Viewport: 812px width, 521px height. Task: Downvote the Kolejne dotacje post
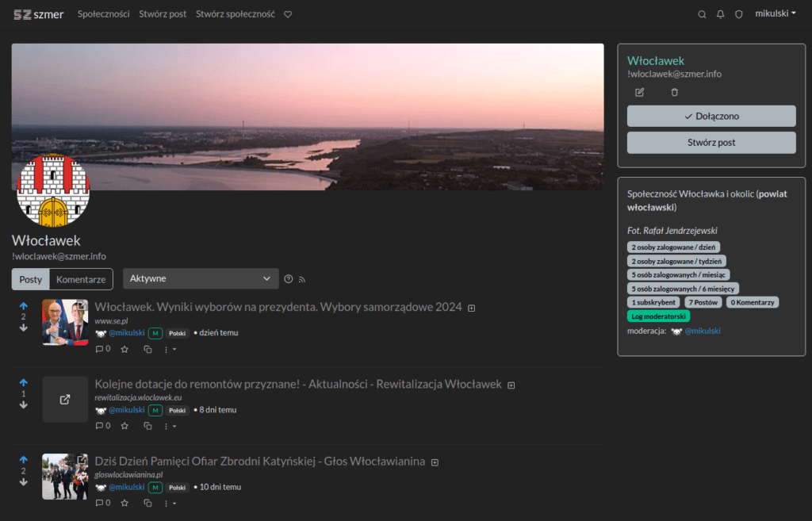point(23,404)
